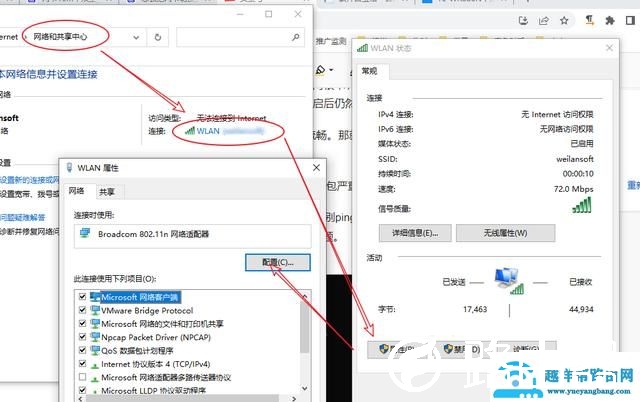640x402 pixels.
Task: Click the 配置(C)... button
Action: click(278, 262)
